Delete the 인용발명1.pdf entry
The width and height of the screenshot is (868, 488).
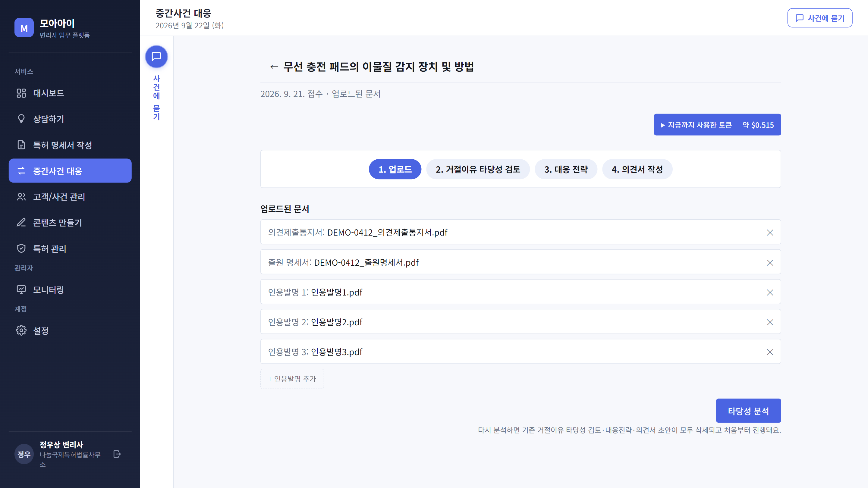coord(770,292)
